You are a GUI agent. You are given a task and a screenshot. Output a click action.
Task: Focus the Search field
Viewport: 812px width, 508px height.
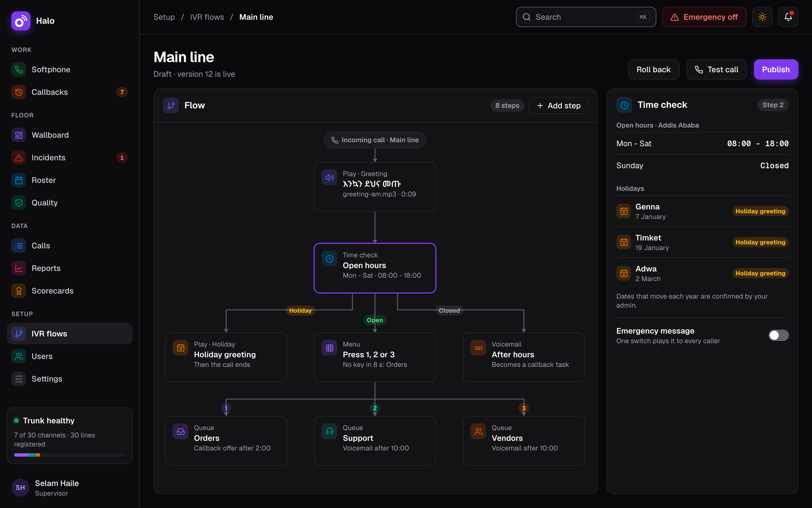pyautogui.click(x=586, y=17)
